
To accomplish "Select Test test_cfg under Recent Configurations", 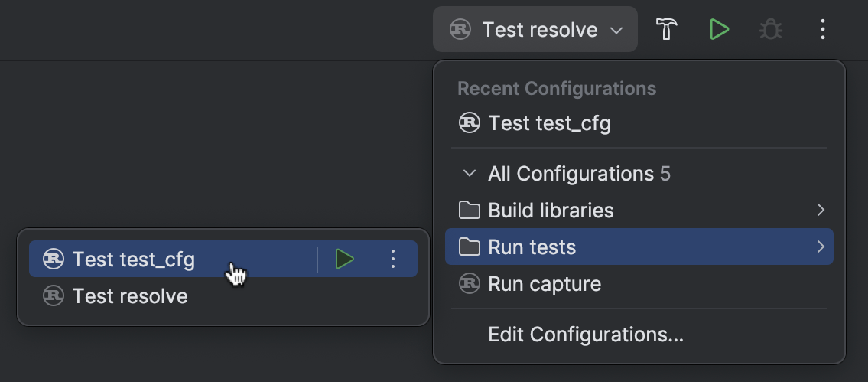I will 549,123.
